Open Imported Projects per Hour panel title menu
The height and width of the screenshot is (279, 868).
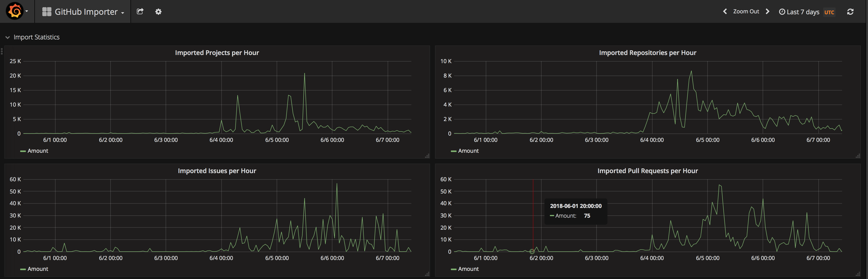pyautogui.click(x=217, y=52)
